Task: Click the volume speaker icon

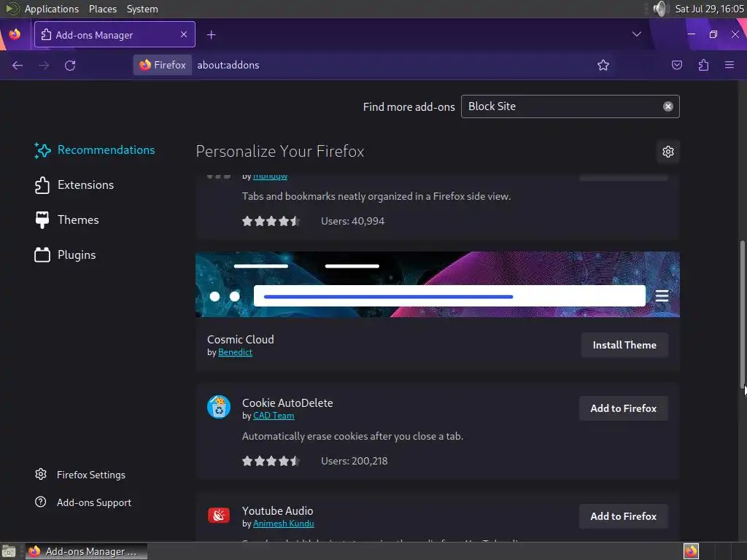Action: point(659,9)
